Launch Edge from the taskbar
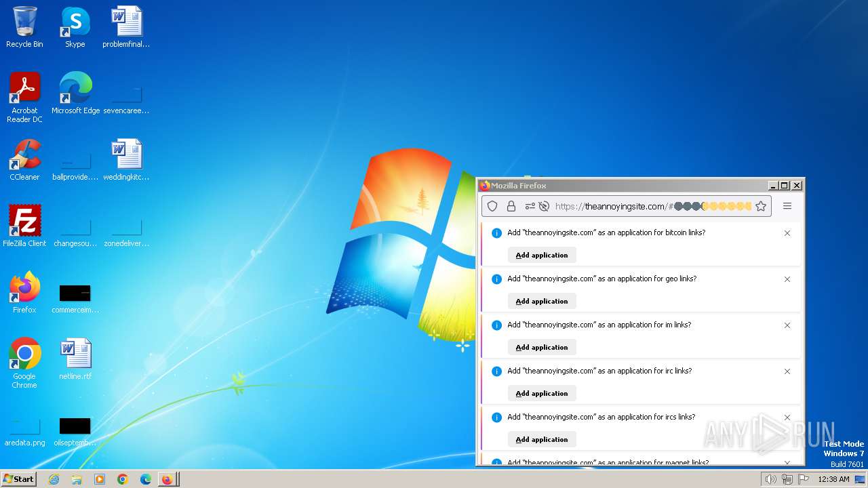Image resolution: width=868 pixels, height=488 pixels. tap(146, 479)
